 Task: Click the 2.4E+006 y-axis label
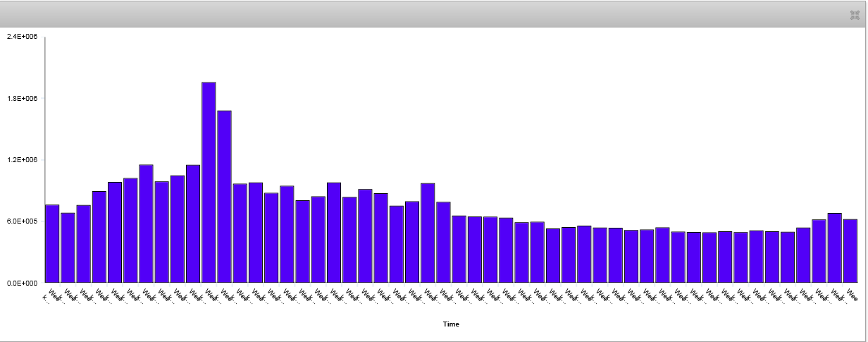point(22,37)
